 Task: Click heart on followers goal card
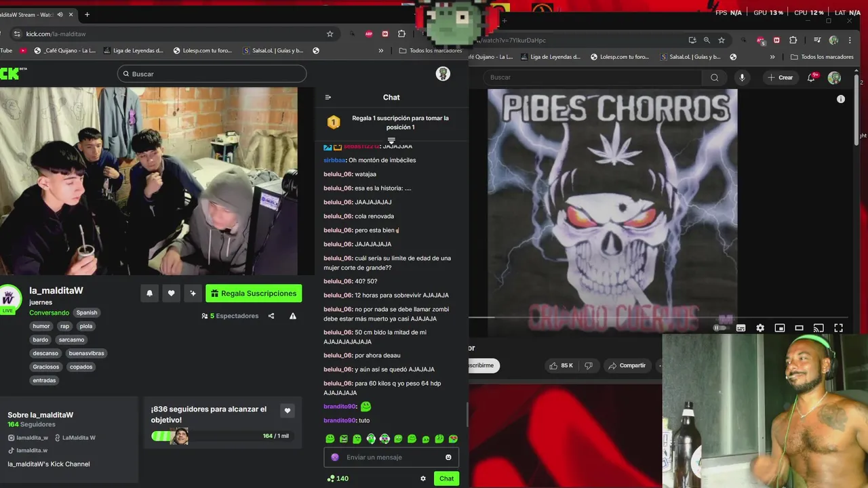point(287,410)
